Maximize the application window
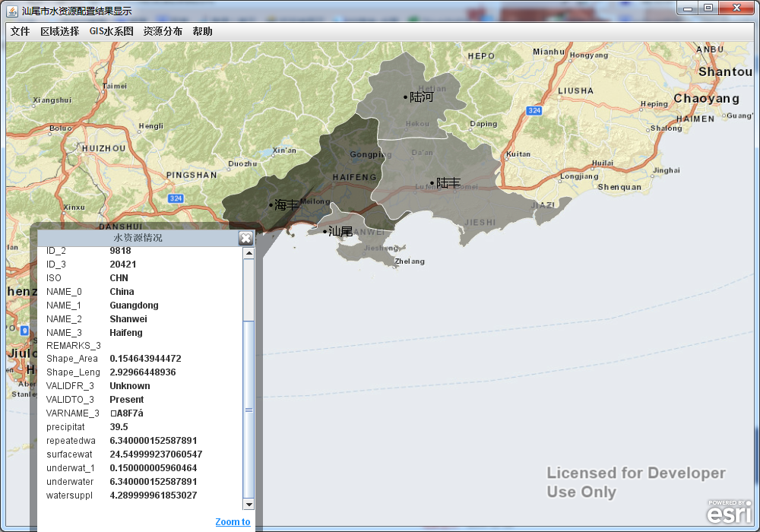This screenshot has width=760, height=532. pos(708,8)
